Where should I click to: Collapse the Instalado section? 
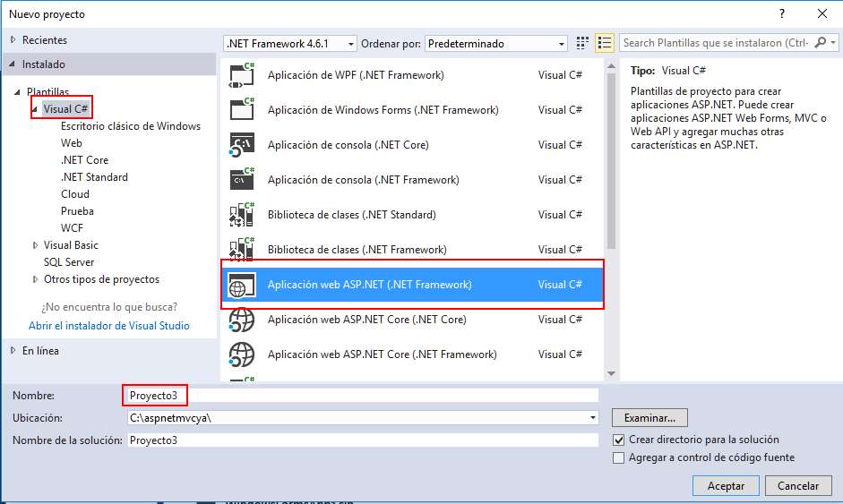tap(13, 64)
